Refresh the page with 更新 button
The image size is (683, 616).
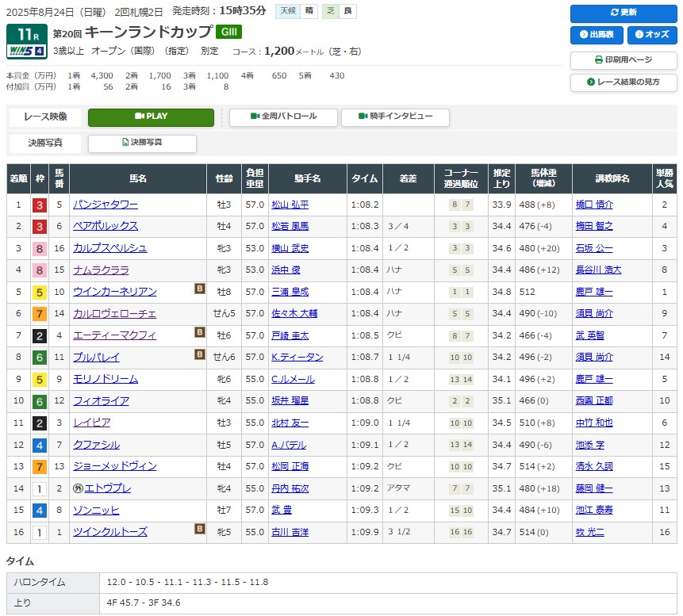point(624,13)
